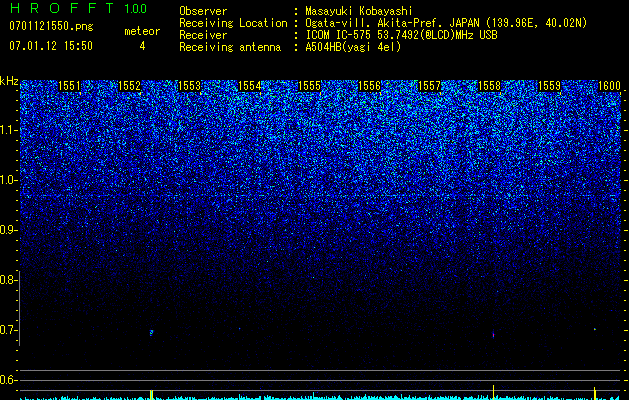Click the 1552 time marker
Viewport: 629px width, 400px height.
pos(130,86)
